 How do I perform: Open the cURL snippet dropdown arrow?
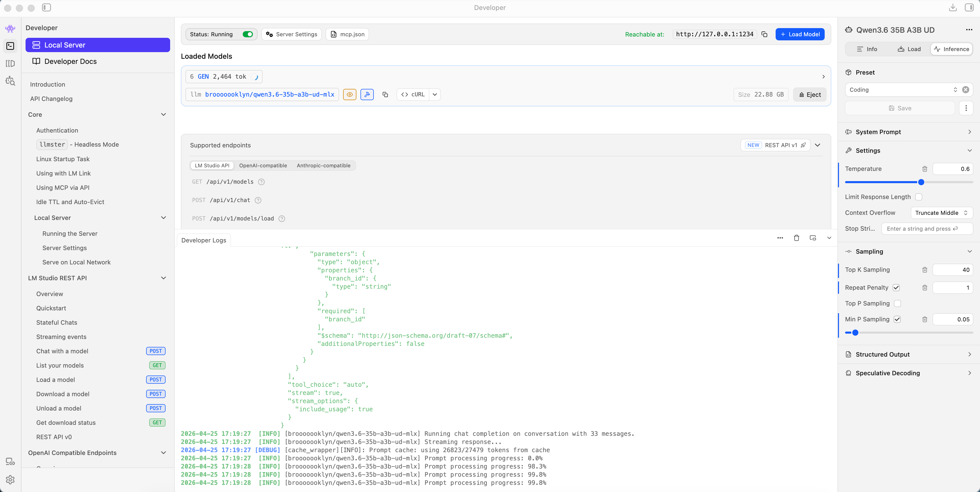[435, 94]
